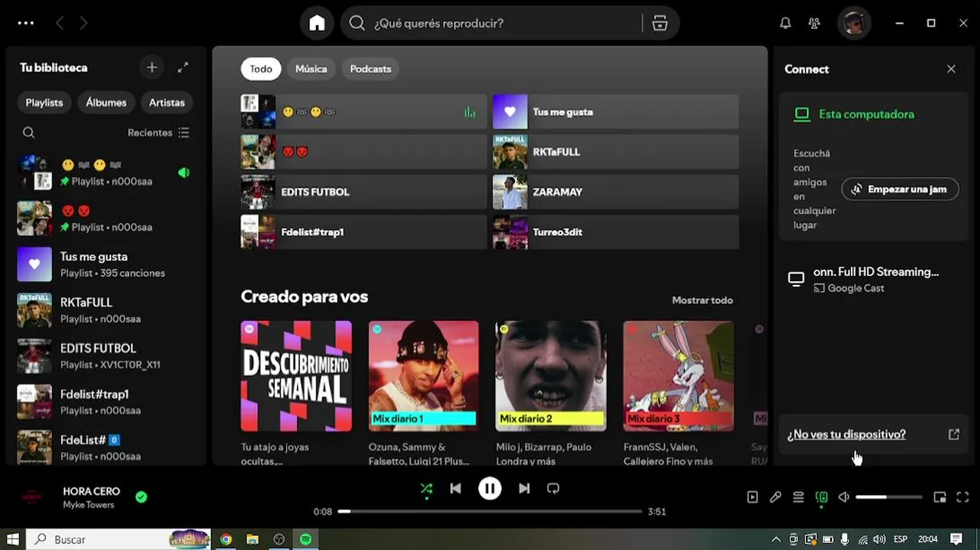Expand the library panel
This screenshot has height=550, width=980.
pos(183,67)
